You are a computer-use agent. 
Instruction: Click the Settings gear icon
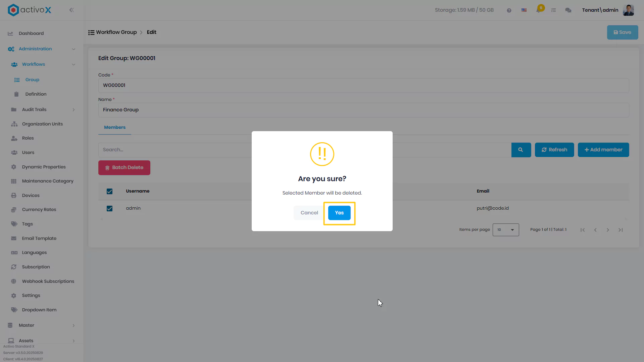[14, 296]
